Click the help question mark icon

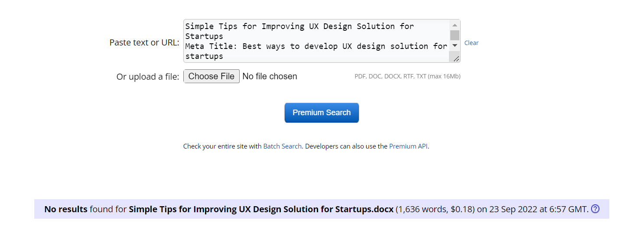[595, 209]
